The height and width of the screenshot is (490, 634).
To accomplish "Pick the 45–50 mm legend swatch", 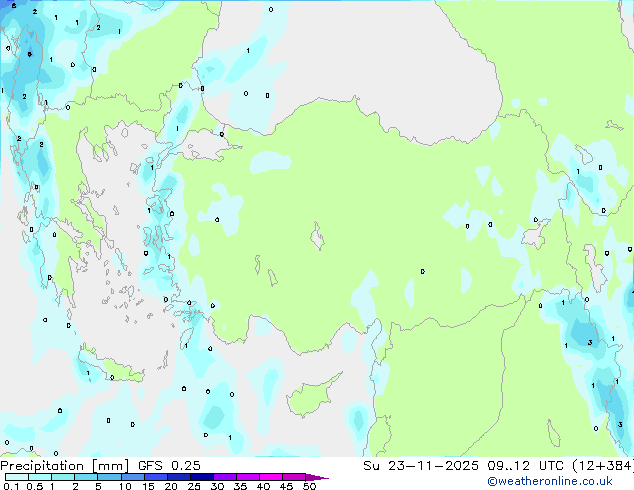I will point(294,477).
